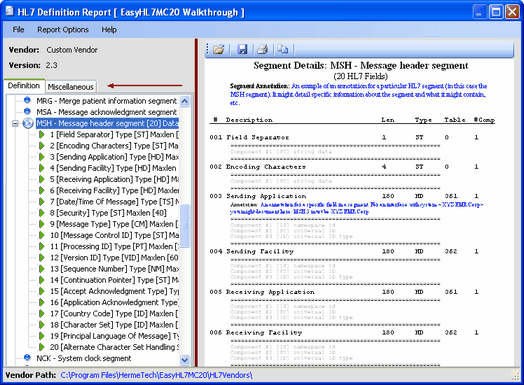Click the vendor path link in status bar
Viewport: 524px width, 385px height.
tap(156, 375)
